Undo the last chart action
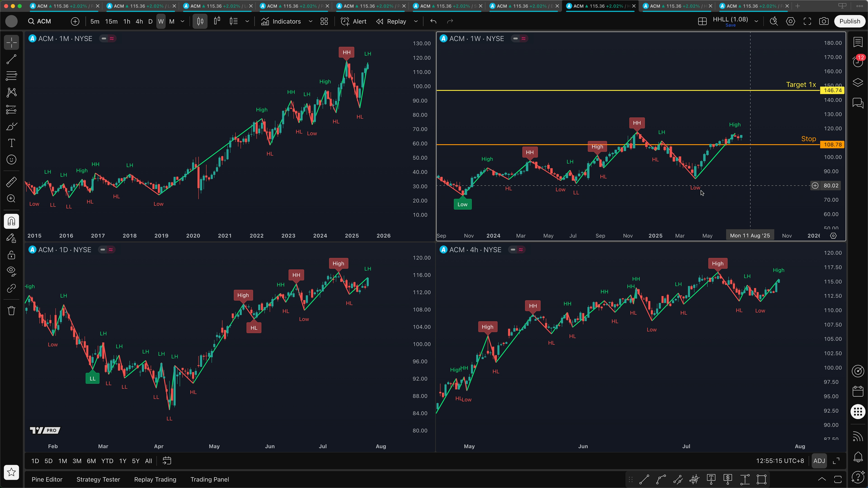Image resolution: width=868 pixels, height=488 pixels. [x=433, y=21]
